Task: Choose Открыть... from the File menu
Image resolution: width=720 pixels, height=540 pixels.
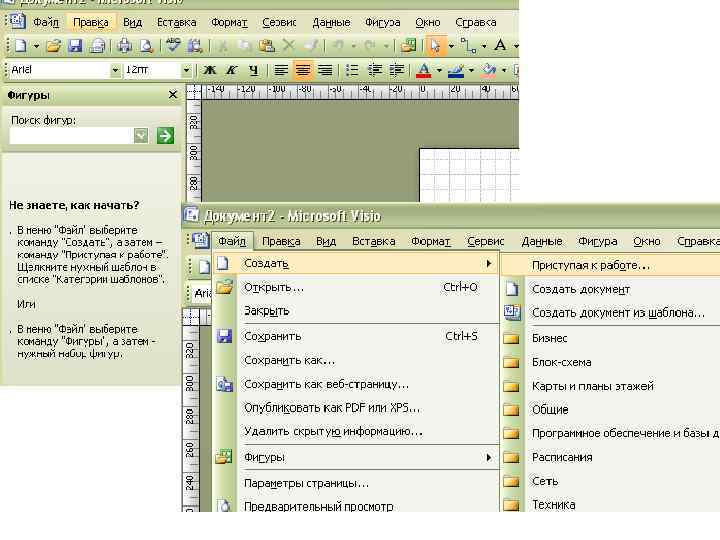Action: point(356,287)
